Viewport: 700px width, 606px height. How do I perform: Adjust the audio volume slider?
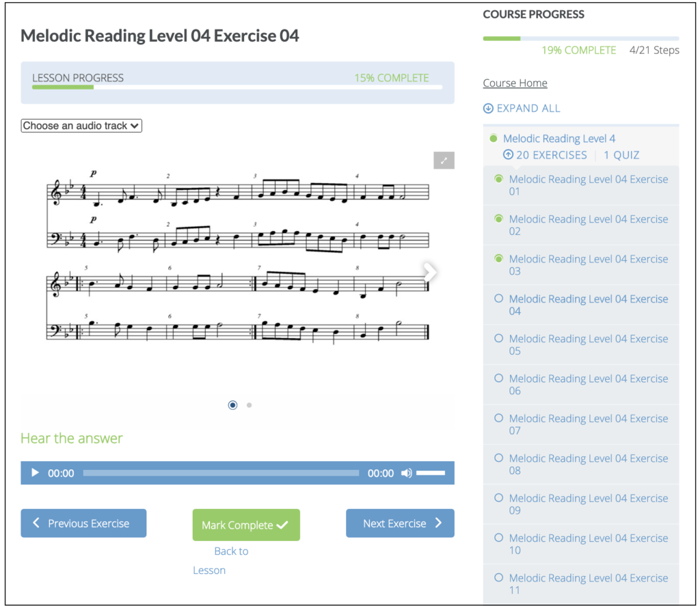431,473
